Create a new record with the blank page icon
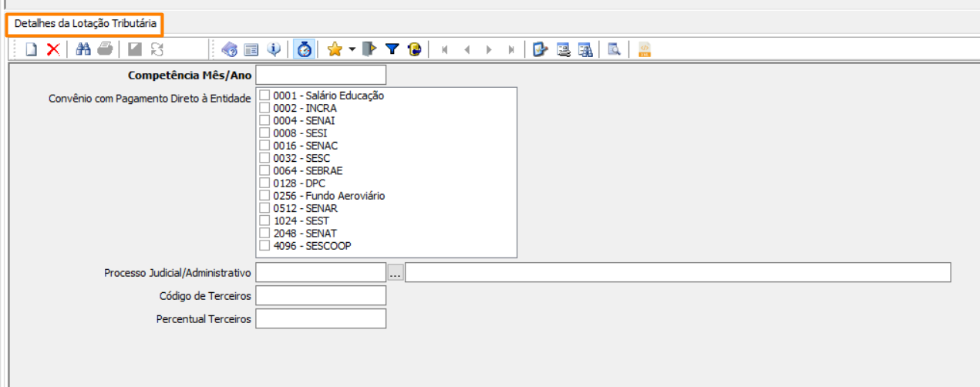The width and height of the screenshot is (980, 387). pyautogui.click(x=32, y=49)
